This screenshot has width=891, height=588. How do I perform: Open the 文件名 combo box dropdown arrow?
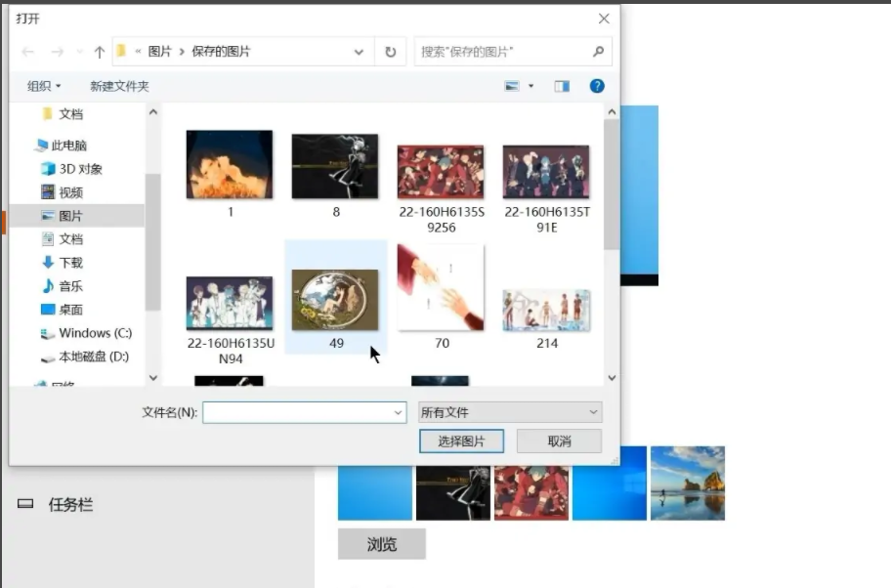tap(397, 413)
